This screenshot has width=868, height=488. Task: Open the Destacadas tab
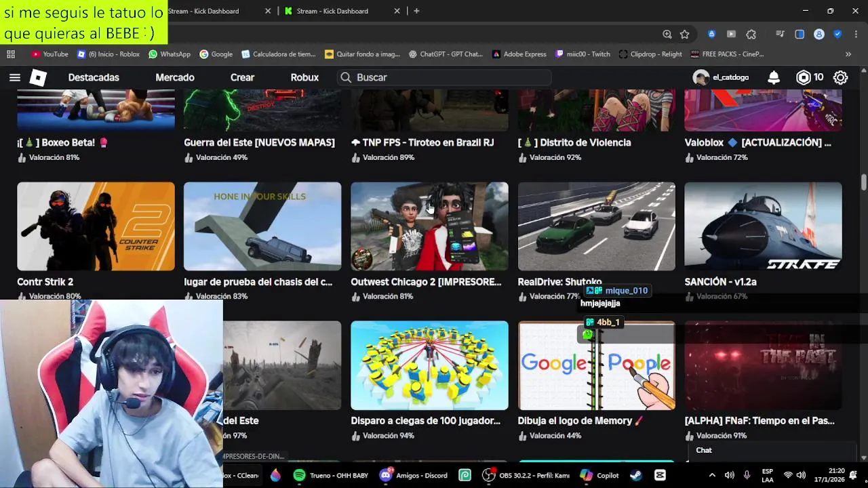94,77
